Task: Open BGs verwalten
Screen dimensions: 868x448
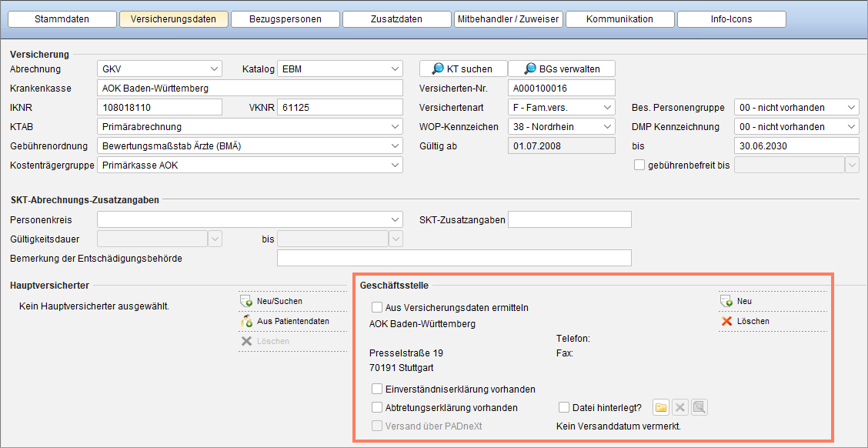Action: [x=561, y=69]
